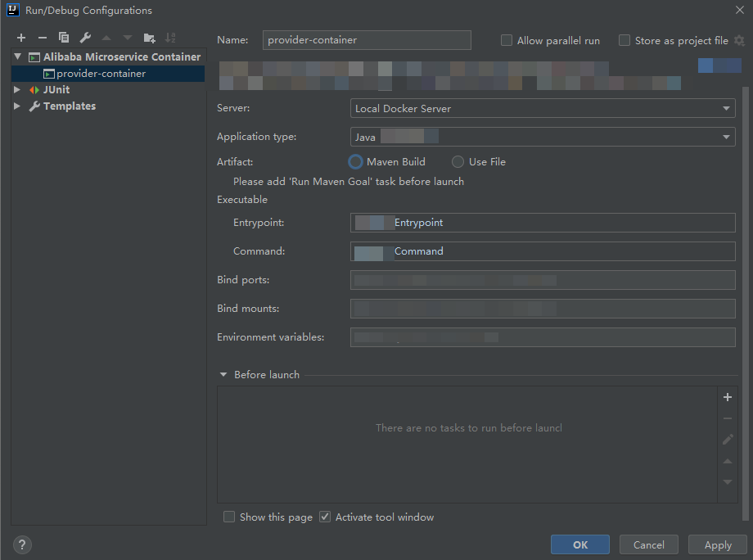Edit the before launch task pencil
The image size is (753, 560).
pyautogui.click(x=728, y=440)
